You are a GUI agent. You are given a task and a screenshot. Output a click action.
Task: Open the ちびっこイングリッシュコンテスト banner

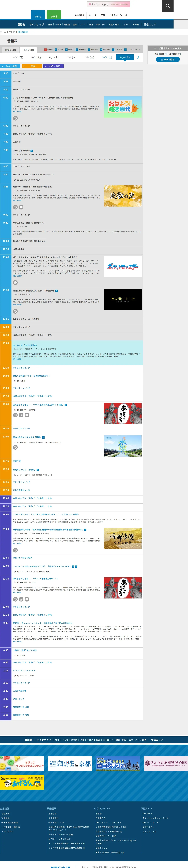(x=22, y=764)
